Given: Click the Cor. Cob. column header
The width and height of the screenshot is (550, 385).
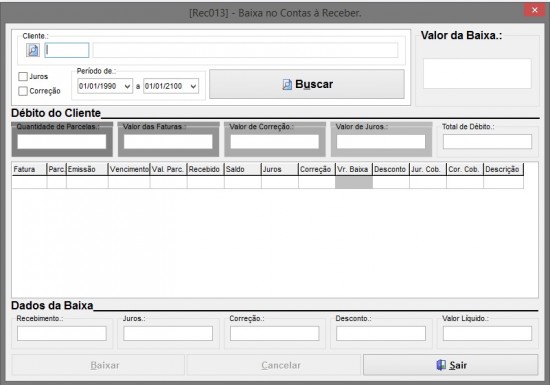Looking at the screenshot, I should 465,169.
